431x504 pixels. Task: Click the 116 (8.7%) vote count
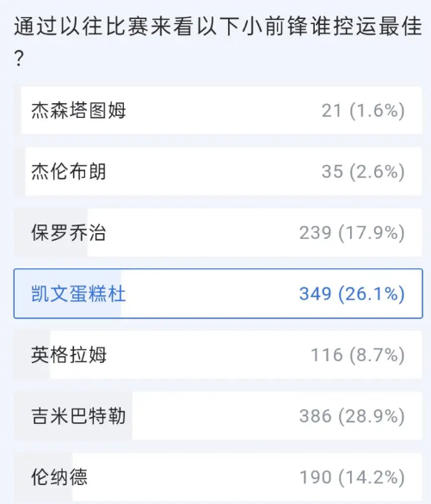point(357,355)
